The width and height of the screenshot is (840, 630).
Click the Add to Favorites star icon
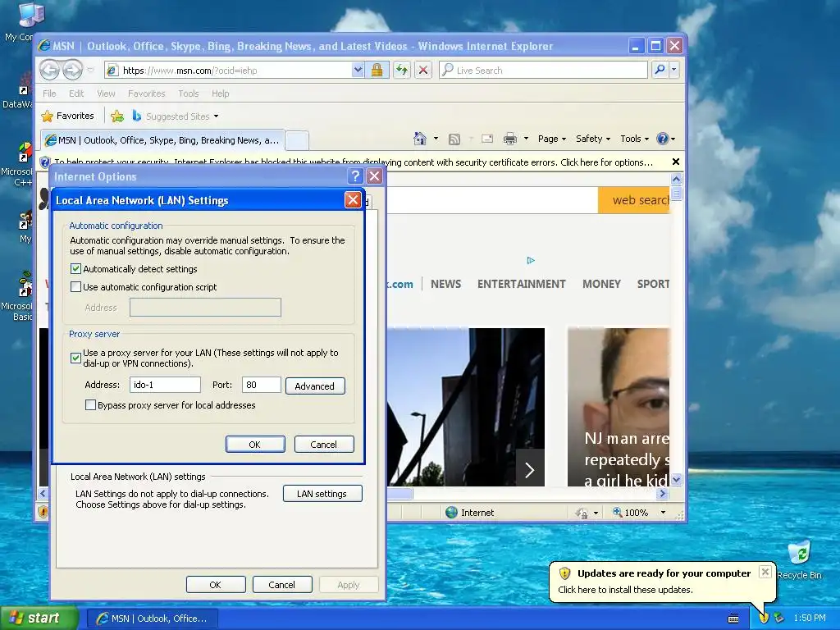click(117, 116)
